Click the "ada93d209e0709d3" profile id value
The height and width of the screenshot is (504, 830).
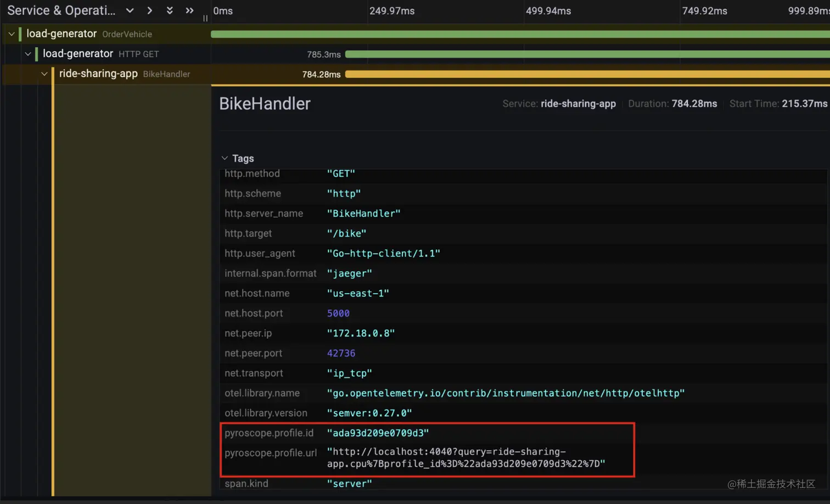point(378,433)
